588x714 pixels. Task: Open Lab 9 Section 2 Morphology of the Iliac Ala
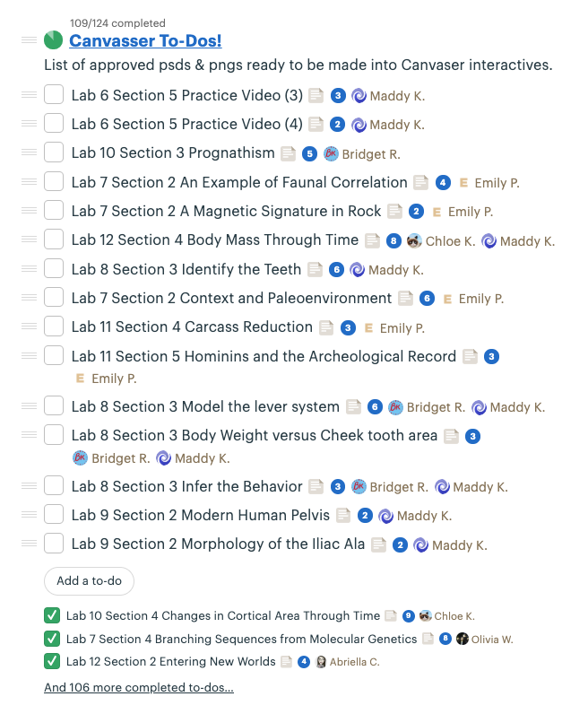[x=218, y=544]
